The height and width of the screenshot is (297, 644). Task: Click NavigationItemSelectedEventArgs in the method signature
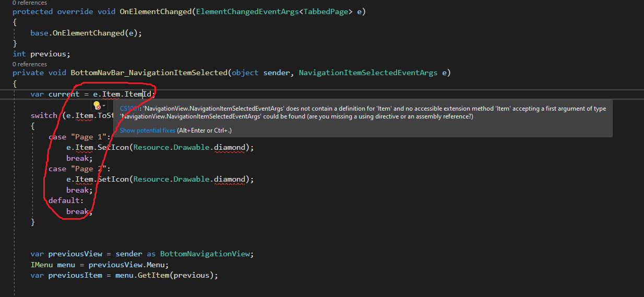368,73
